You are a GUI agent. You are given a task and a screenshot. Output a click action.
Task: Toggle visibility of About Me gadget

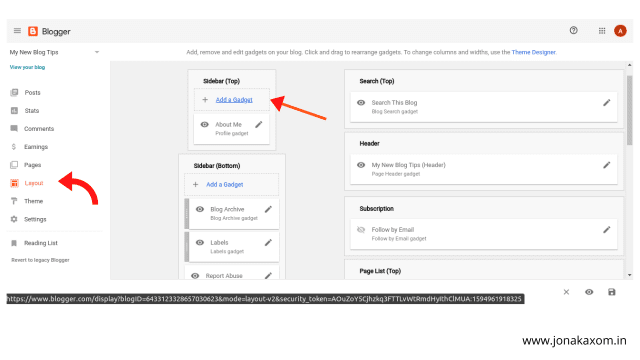pos(204,124)
